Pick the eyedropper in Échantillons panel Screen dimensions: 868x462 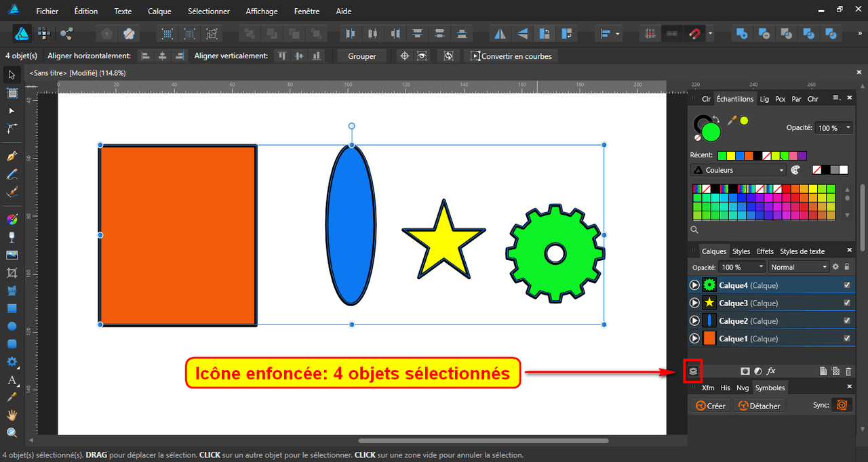pyautogui.click(x=732, y=120)
